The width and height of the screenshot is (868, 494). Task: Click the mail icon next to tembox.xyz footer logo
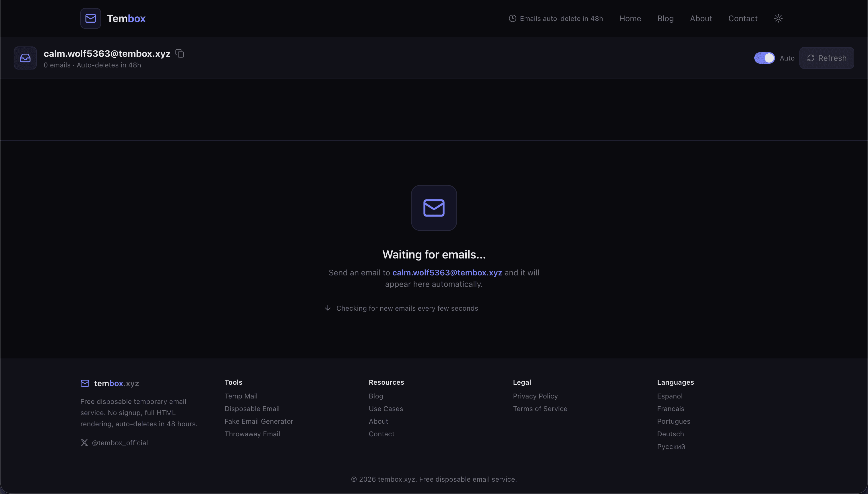coord(84,383)
